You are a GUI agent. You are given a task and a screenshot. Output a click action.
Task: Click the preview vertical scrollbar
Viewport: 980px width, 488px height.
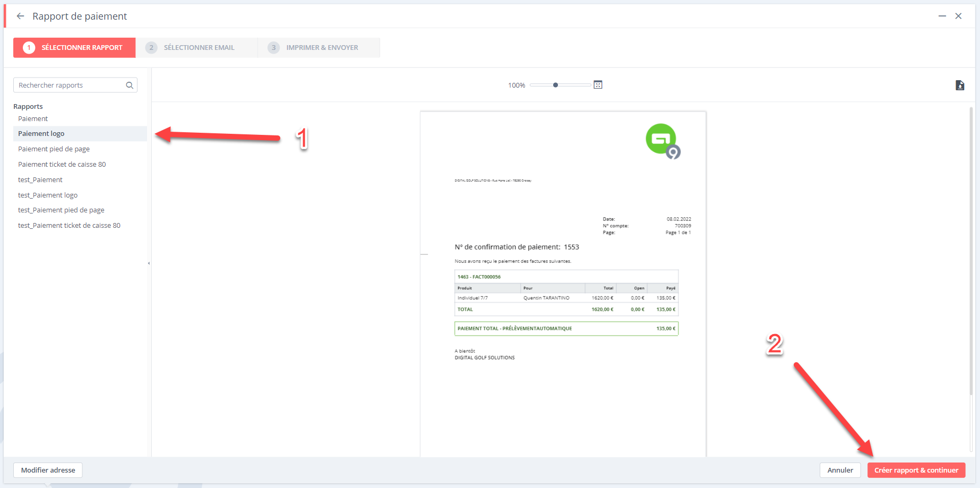coord(972,252)
